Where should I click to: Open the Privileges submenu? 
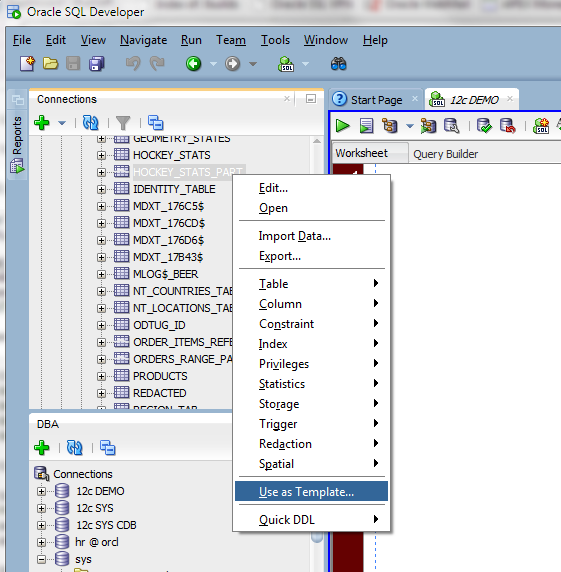tap(311, 364)
